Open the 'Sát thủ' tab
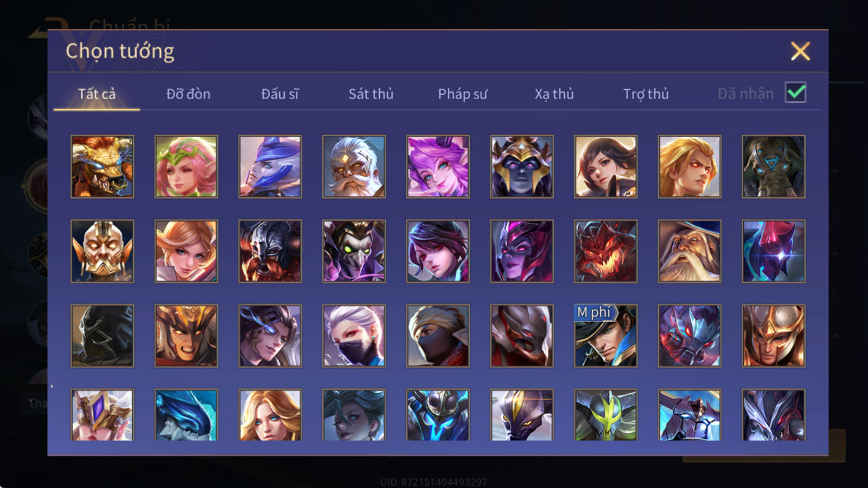This screenshot has width=868, height=488. [x=371, y=94]
